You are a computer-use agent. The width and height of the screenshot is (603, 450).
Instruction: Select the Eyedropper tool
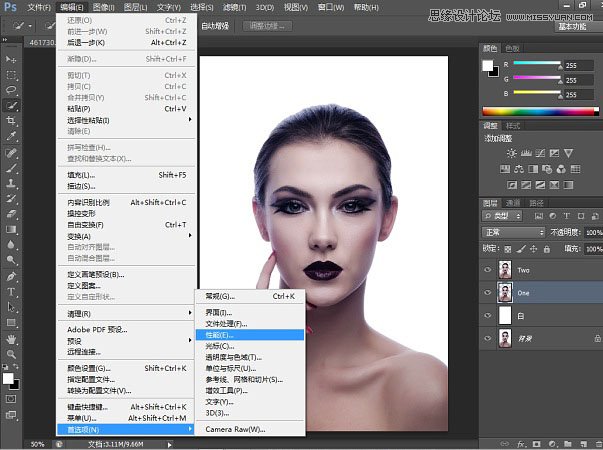11,136
